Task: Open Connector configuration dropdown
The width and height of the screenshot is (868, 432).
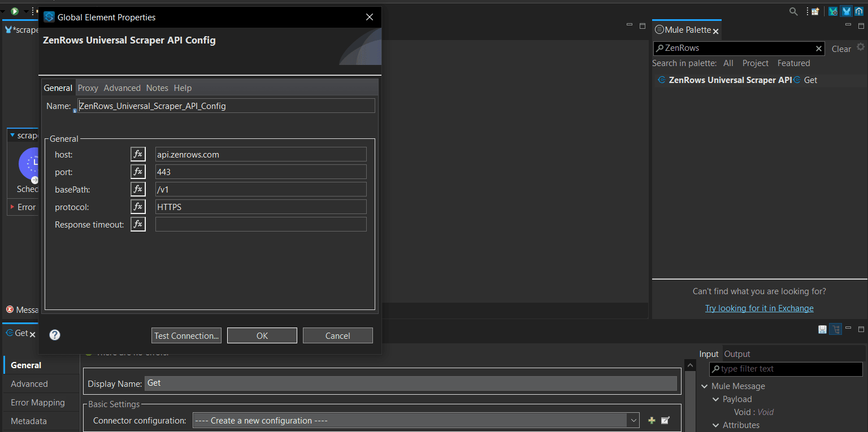Action: (x=633, y=420)
